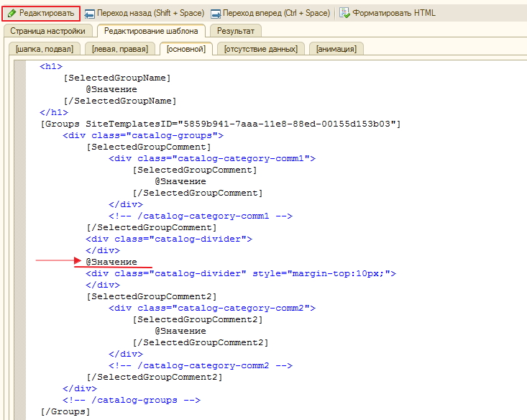Click the [/SelectedGroupName] closing tag
527x420 pixels.
pyautogui.click(x=120, y=101)
